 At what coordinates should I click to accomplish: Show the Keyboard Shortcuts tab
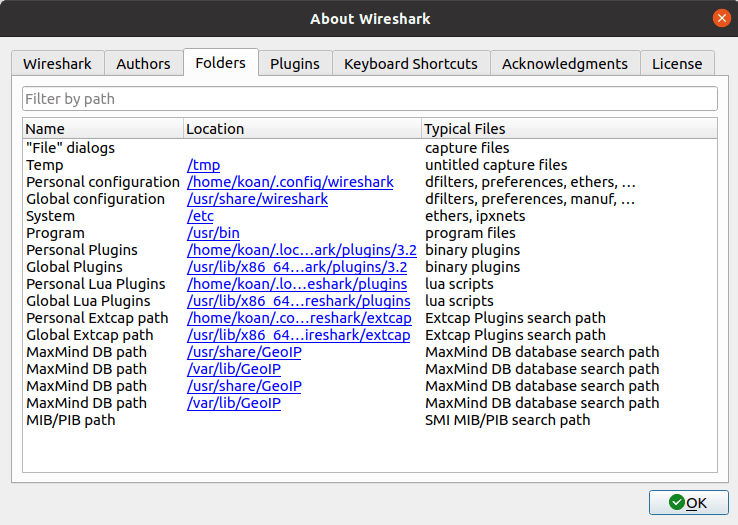(411, 63)
